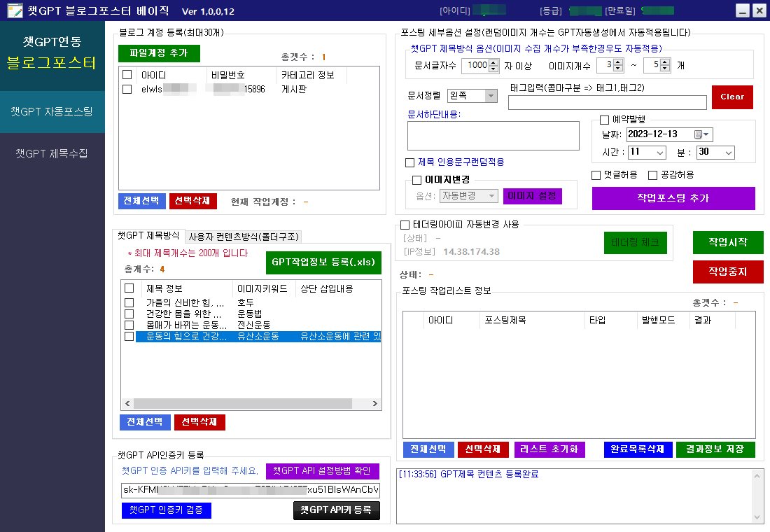Click 선택삭제 under blog account list
Screen dimensions: 770x532
[x=193, y=201]
